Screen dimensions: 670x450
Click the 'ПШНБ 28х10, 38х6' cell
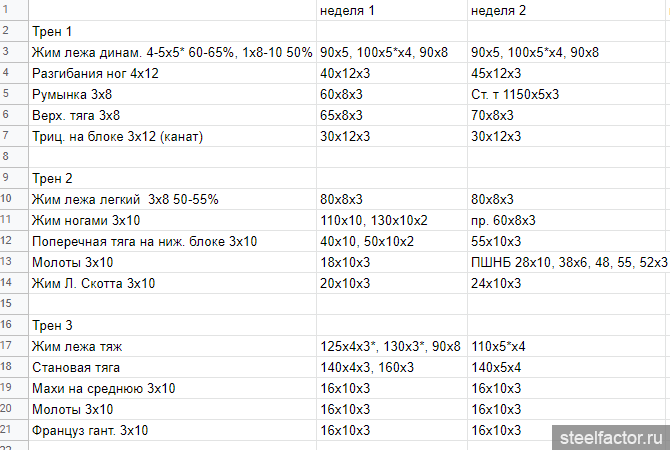pos(568,262)
